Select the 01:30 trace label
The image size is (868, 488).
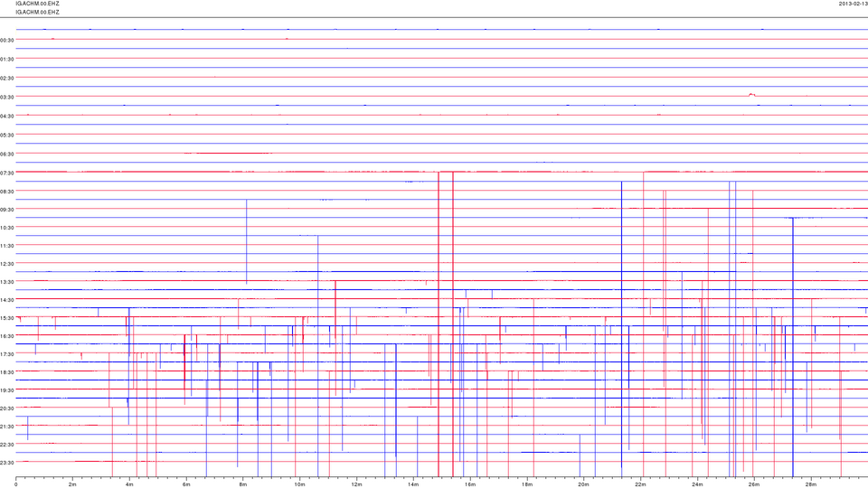pyautogui.click(x=6, y=59)
